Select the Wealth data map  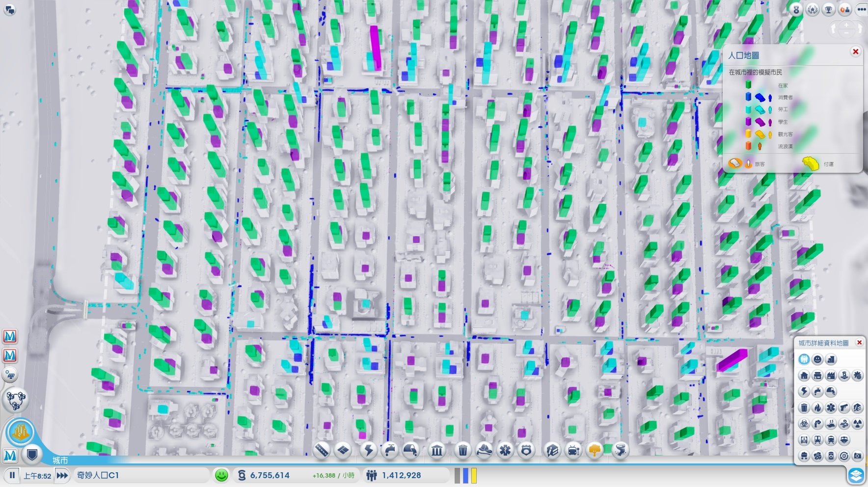pos(844,375)
